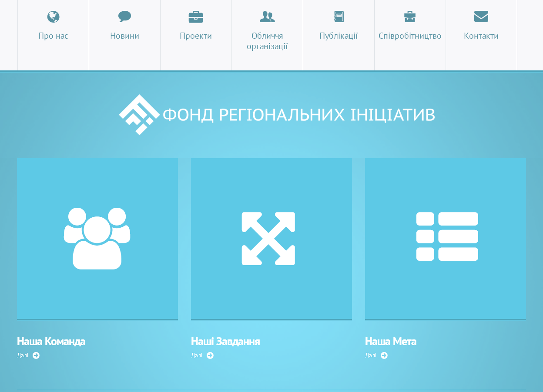The image size is (543, 392).
Task: Click the arrow icon under Наша Мета
Action: [x=384, y=355]
